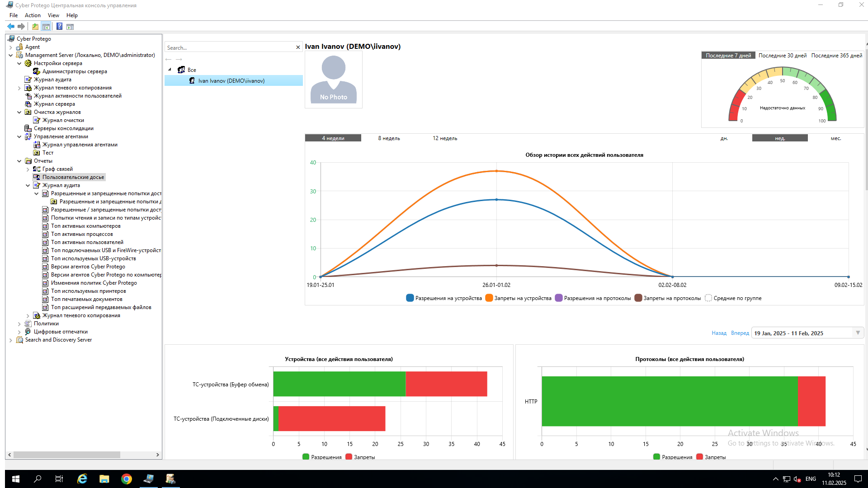Click the Back arrow toolbar icon
Screen dimensions: 868x488
[11, 27]
